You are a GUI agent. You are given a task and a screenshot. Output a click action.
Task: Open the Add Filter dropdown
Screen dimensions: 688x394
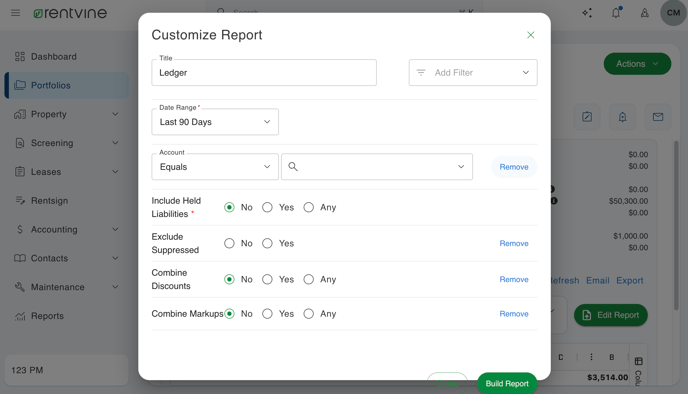tap(473, 73)
